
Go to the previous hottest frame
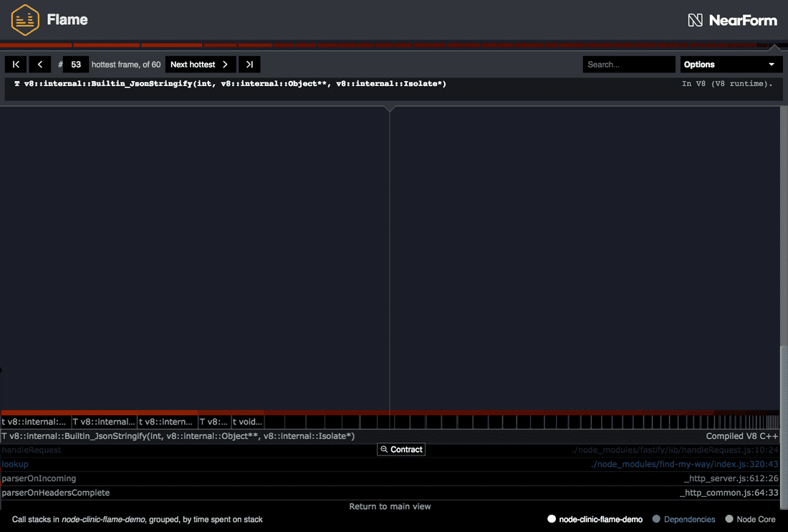[x=39, y=64]
